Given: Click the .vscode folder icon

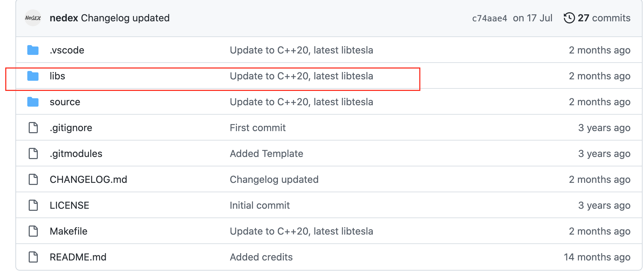Looking at the screenshot, I should coord(33,50).
